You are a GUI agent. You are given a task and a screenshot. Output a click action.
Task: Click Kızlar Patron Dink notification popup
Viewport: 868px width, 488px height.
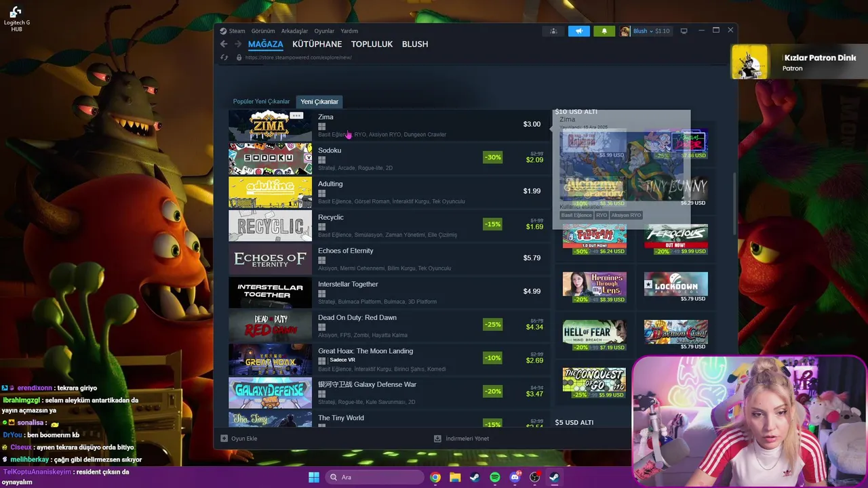pos(799,62)
